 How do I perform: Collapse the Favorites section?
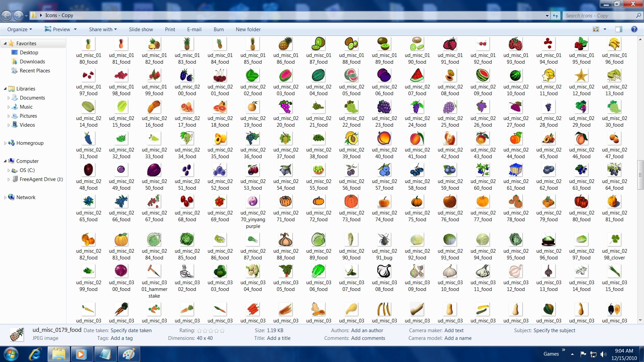coord(5,44)
